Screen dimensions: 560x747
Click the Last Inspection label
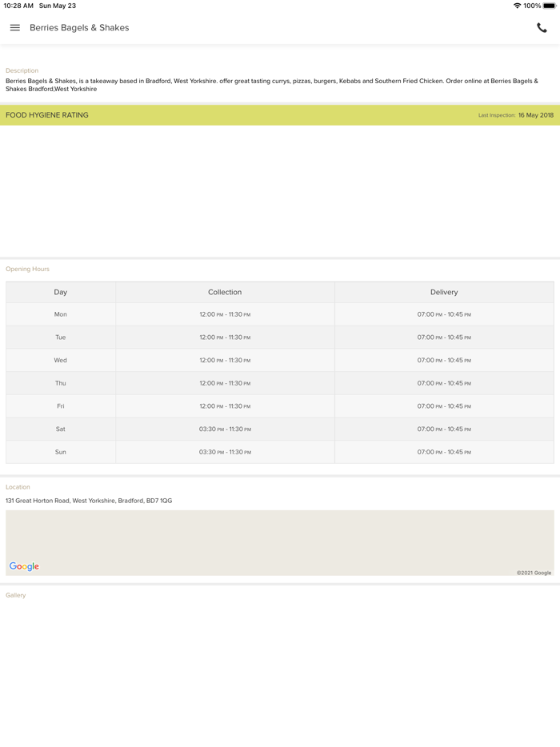(497, 115)
